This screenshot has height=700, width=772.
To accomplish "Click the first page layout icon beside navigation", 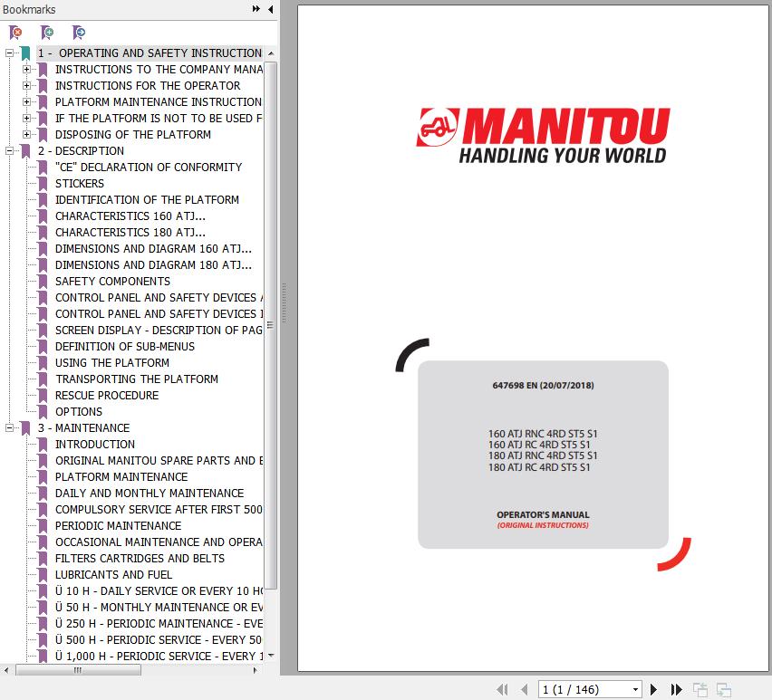I will tap(700, 690).
